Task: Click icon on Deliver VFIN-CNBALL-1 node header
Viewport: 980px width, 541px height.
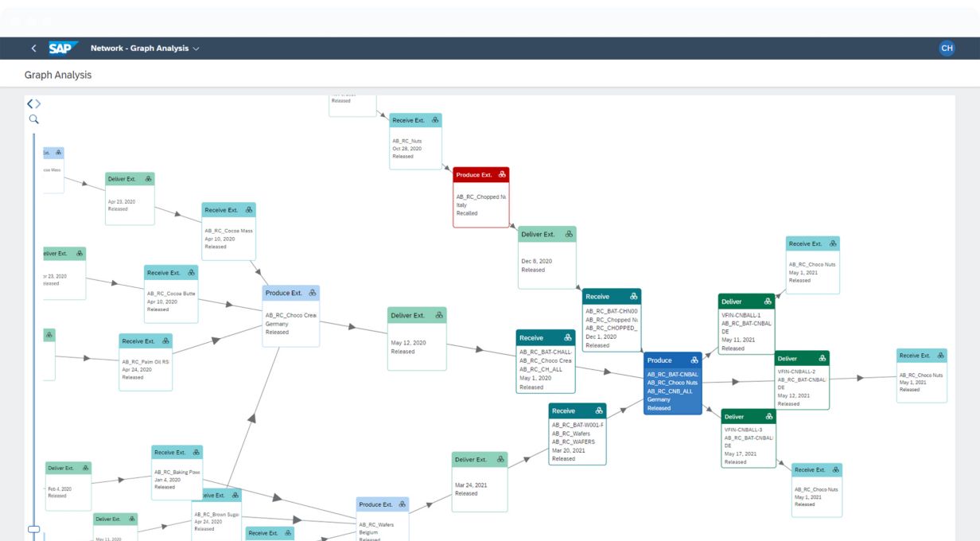Action: click(768, 302)
